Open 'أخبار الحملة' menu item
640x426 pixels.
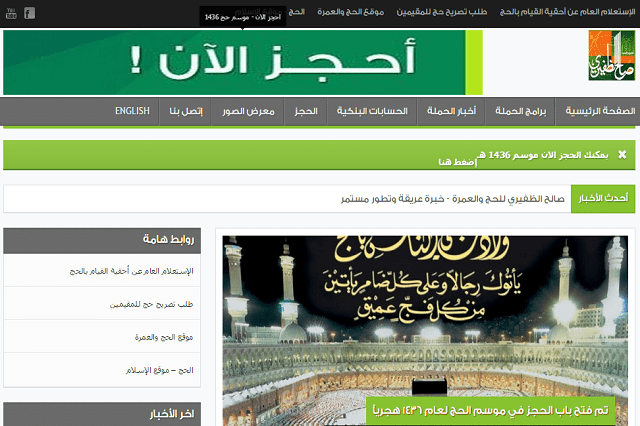451,111
